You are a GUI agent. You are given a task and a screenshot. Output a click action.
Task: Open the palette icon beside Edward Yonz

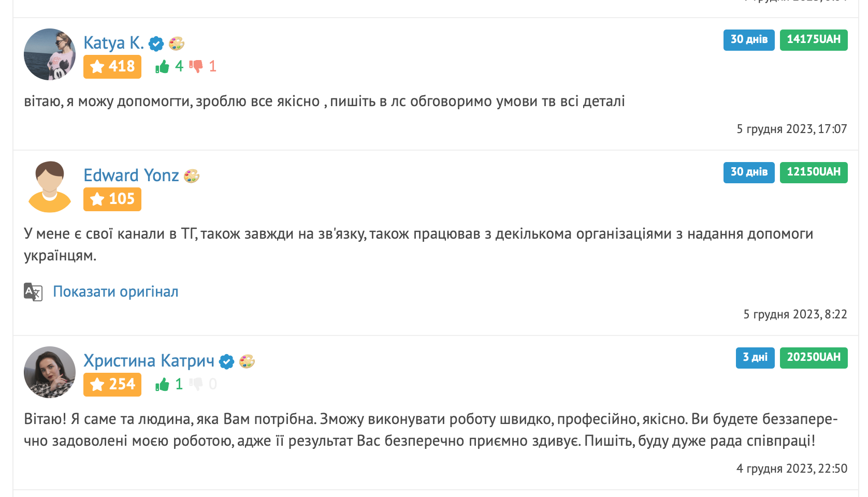[193, 176]
